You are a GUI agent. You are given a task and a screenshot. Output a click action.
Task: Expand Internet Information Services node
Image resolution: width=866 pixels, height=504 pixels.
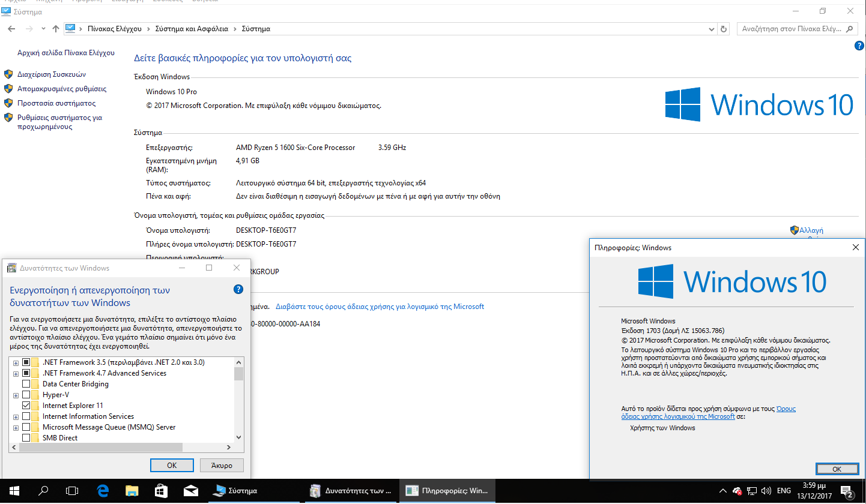tap(16, 416)
